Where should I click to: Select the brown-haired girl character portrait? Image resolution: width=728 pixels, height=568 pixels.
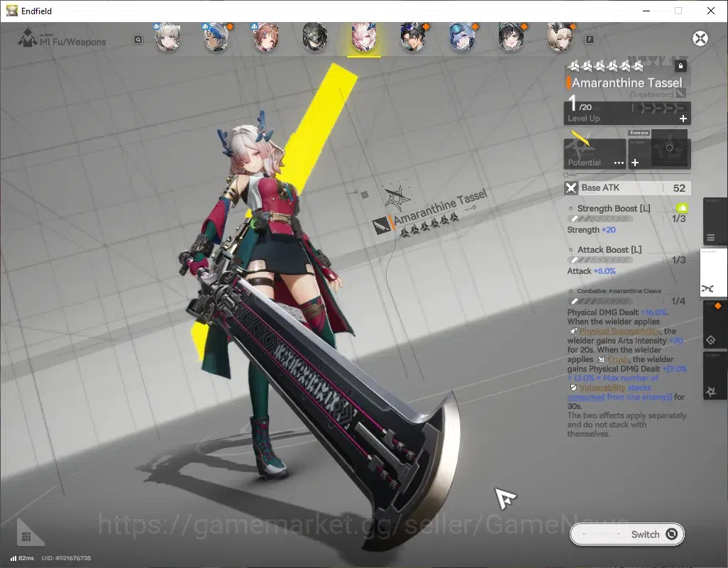point(265,37)
